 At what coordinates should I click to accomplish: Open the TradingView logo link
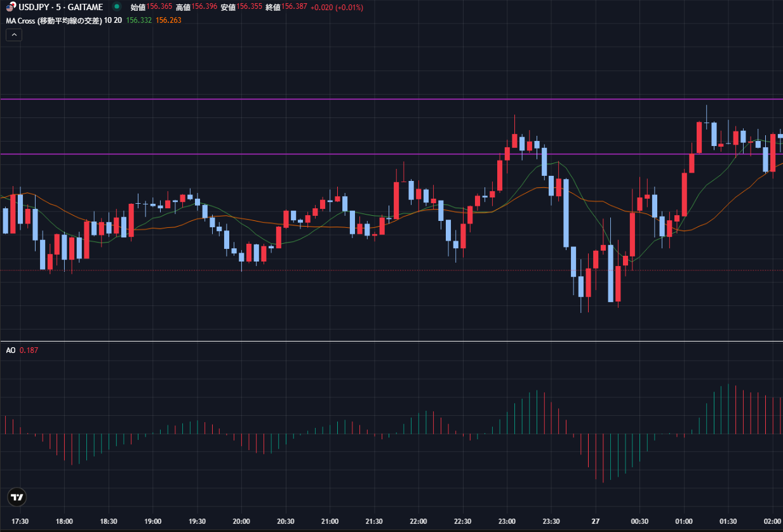17,497
